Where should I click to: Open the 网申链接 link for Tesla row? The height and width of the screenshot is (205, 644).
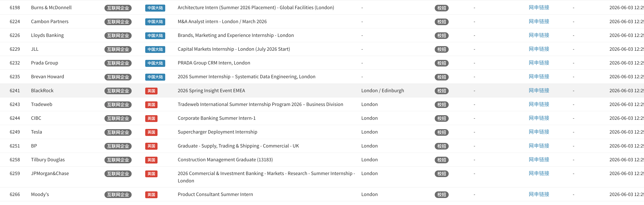tap(539, 132)
